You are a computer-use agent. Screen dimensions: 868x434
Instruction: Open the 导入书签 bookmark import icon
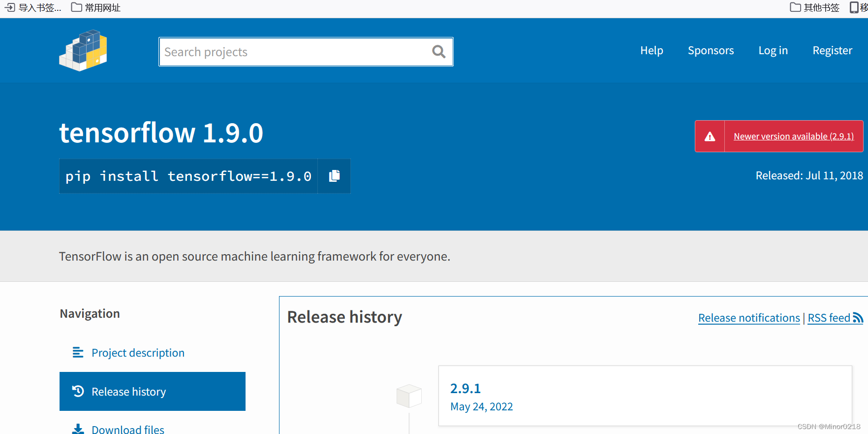(x=10, y=7)
